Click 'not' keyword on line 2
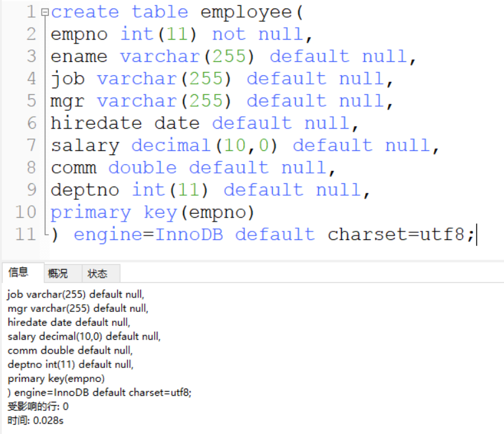This screenshot has width=504, height=434. 229,34
